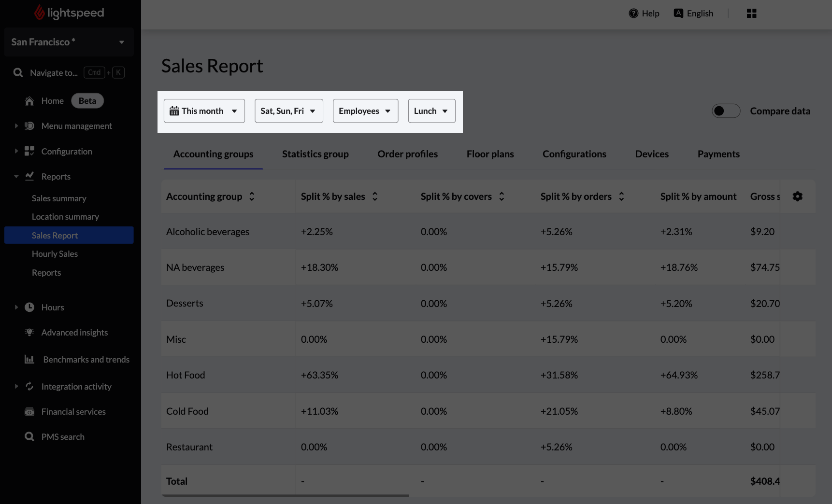832x504 pixels.
Task: Click the Integration activity sync icon
Action: coord(29,386)
